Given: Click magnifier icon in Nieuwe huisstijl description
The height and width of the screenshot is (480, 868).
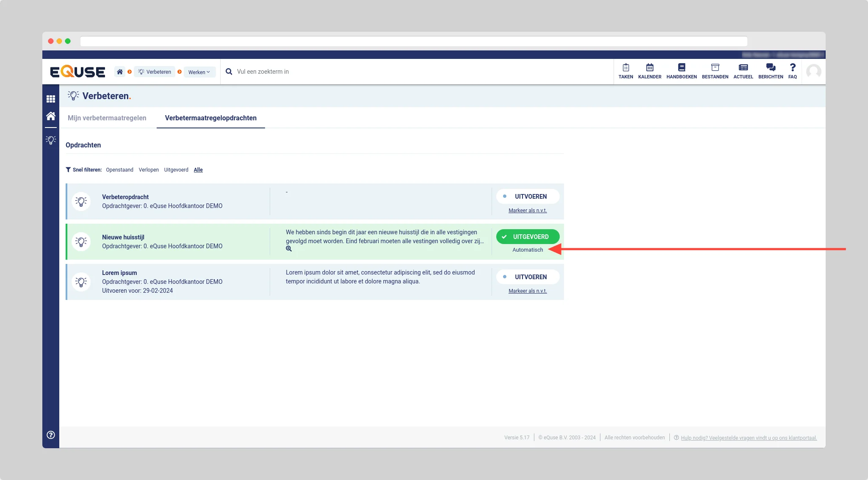Looking at the screenshot, I should [289, 249].
